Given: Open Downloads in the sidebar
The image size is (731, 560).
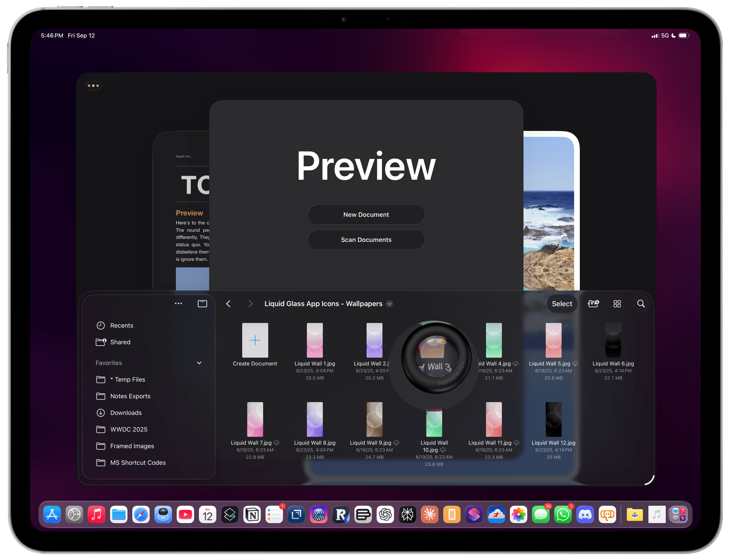Looking at the screenshot, I should tap(126, 413).
